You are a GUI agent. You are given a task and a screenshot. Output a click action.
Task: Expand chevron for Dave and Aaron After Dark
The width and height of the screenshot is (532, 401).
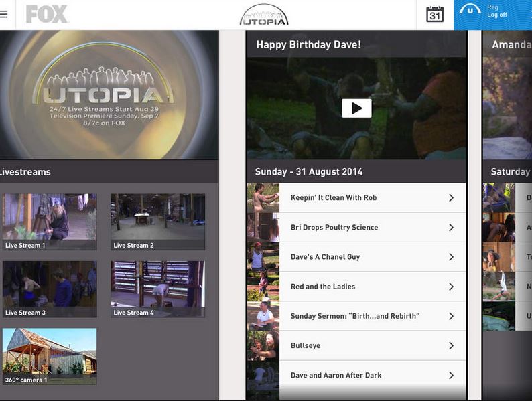(x=451, y=376)
